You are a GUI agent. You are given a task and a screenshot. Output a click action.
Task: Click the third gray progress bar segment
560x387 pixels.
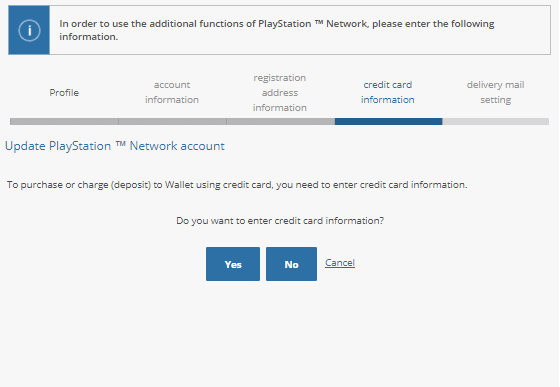pos(281,121)
